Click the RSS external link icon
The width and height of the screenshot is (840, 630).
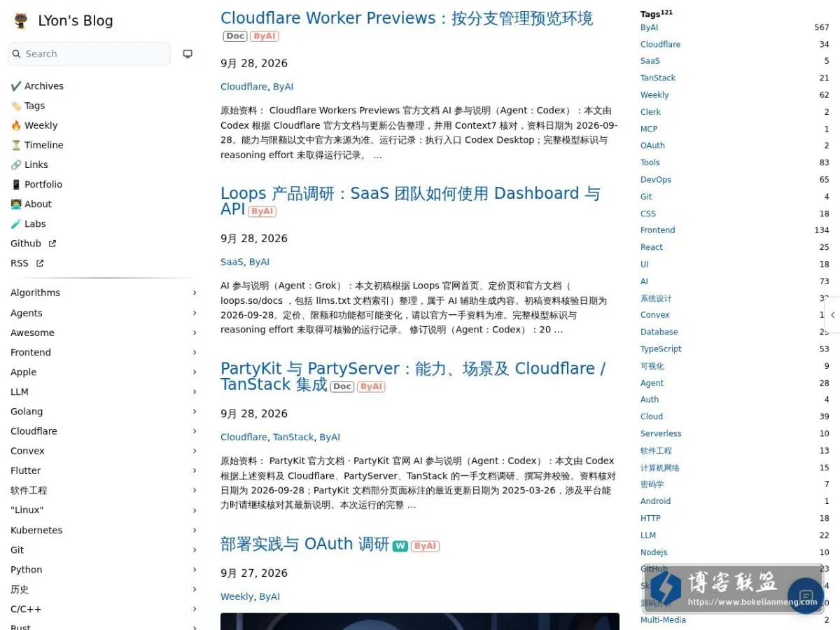coord(40,263)
